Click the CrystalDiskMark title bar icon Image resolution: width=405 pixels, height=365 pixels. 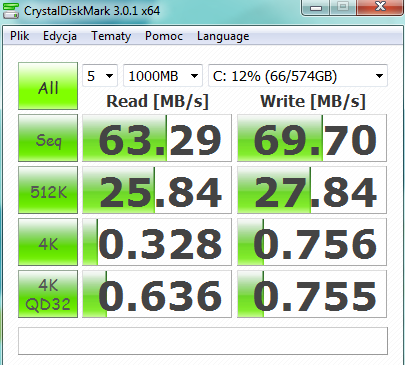pyautogui.click(x=11, y=11)
